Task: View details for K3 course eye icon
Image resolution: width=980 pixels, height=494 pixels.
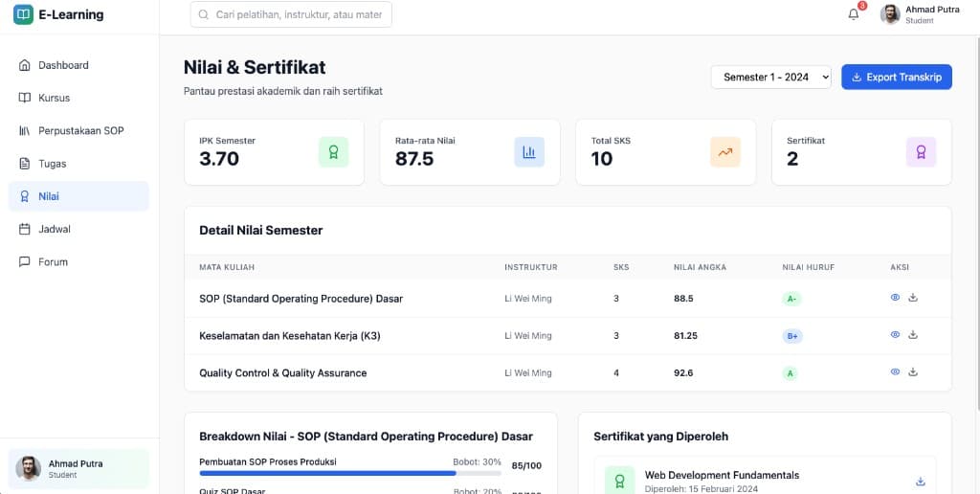Action: (895, 335)
